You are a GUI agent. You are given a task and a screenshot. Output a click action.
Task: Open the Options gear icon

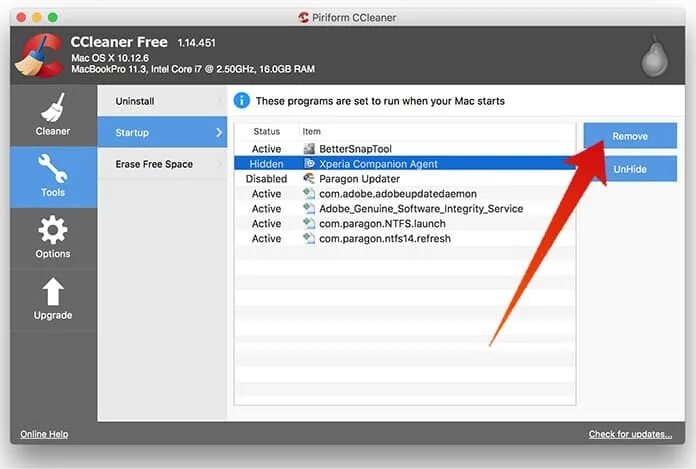tap(53, 230)
